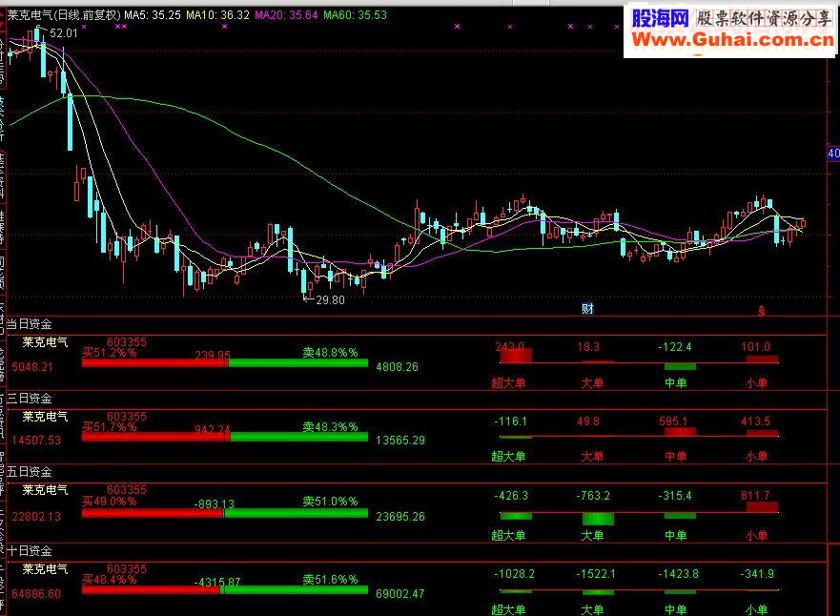840x616 pixels.
Task: Click the red $ marker on chart
Action: pos(761,310)
